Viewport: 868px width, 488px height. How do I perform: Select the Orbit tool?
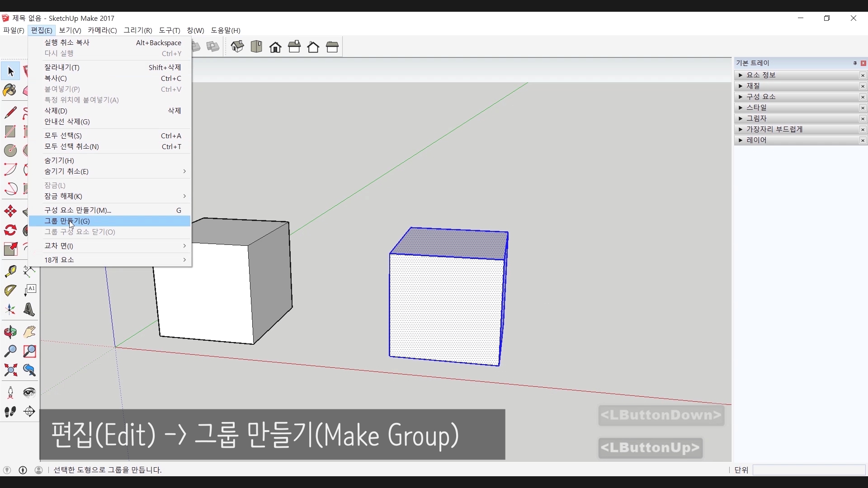[x=10, y=332]
